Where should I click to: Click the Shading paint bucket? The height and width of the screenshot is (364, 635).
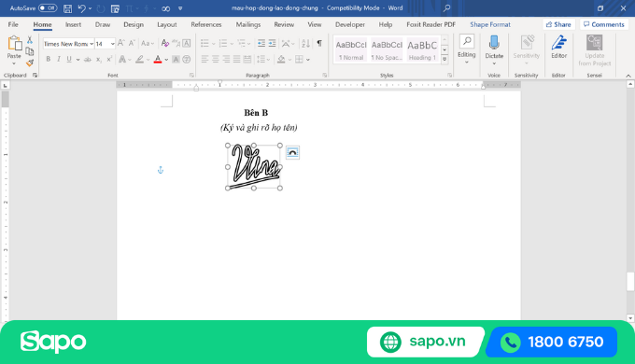tap(281, 60)
